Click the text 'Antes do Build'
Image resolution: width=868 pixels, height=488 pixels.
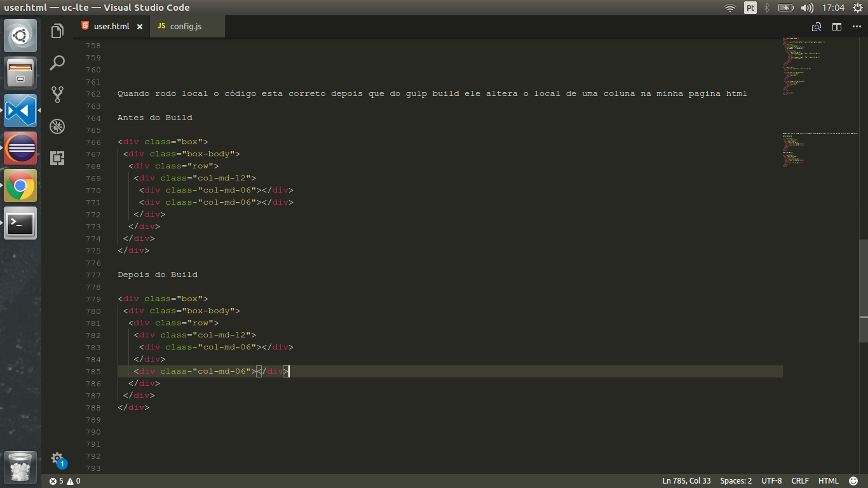155,118
